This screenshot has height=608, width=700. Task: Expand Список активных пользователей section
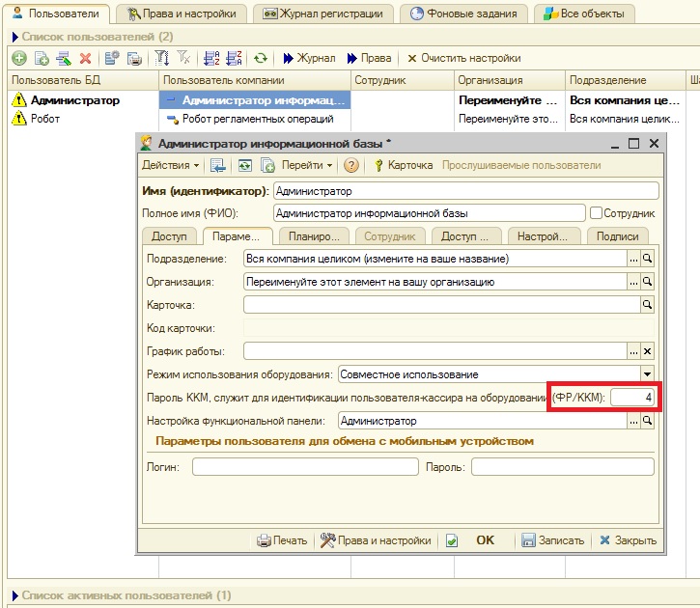click(15, 595)
